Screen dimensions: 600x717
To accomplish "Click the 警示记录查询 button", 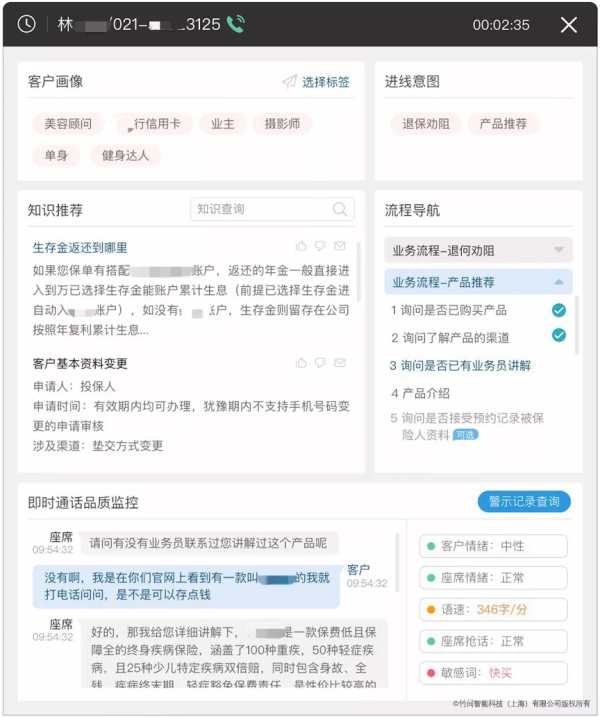I will [523, 501].
